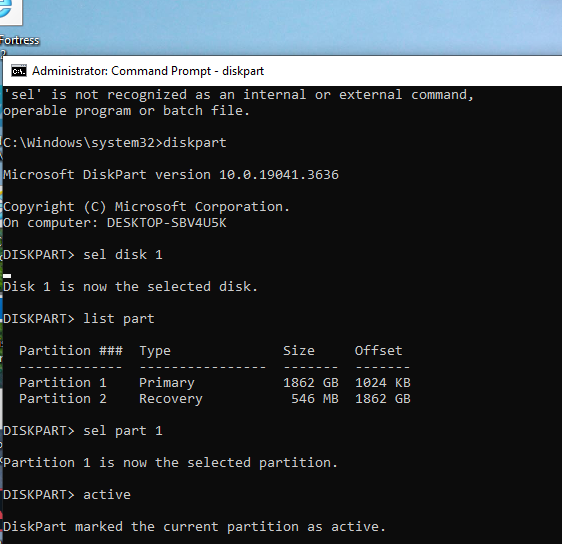562x544 pixels.
Task: Click the 'sel part 1' command line
Action: pyautogui.click(x=83, y=431)
